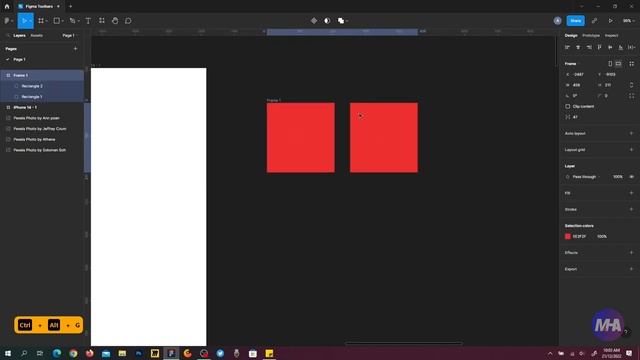Click Align bottom icon
The height and width of the screenshot is (360, 640).
pyautogui.click(x=620, y=47)
